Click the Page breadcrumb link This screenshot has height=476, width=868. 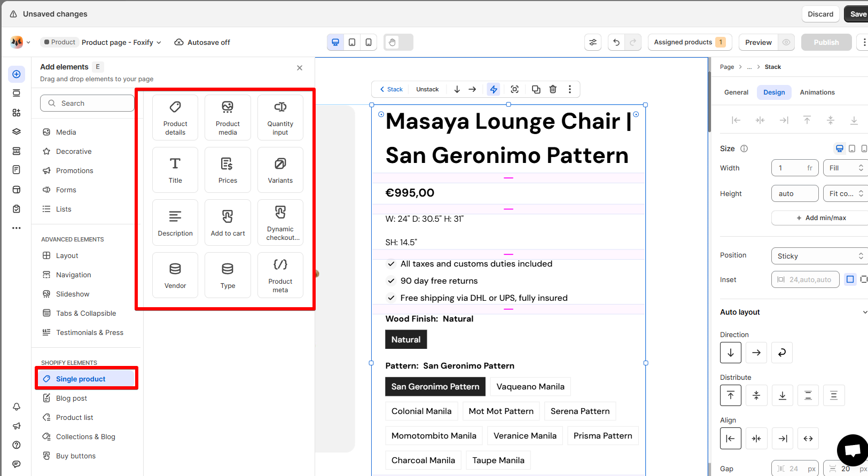[x=727, y=67]
